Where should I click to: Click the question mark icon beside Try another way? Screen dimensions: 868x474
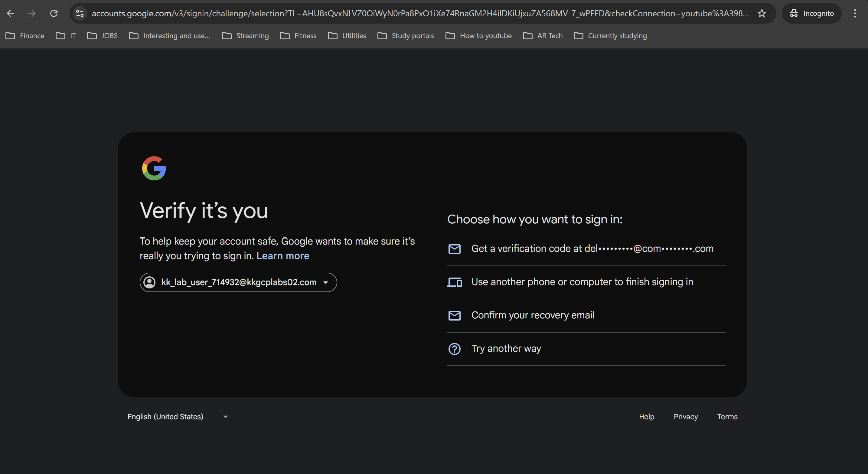454,349
